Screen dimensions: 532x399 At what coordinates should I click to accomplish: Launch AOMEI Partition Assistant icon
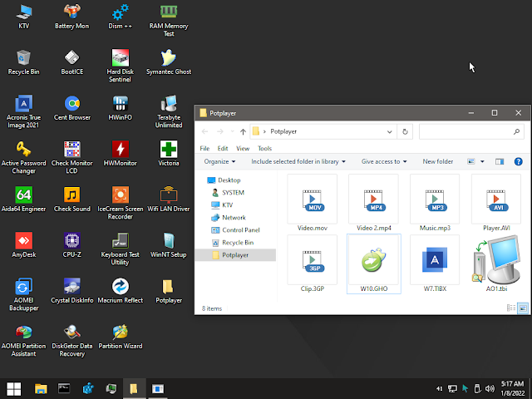(24, 340)
